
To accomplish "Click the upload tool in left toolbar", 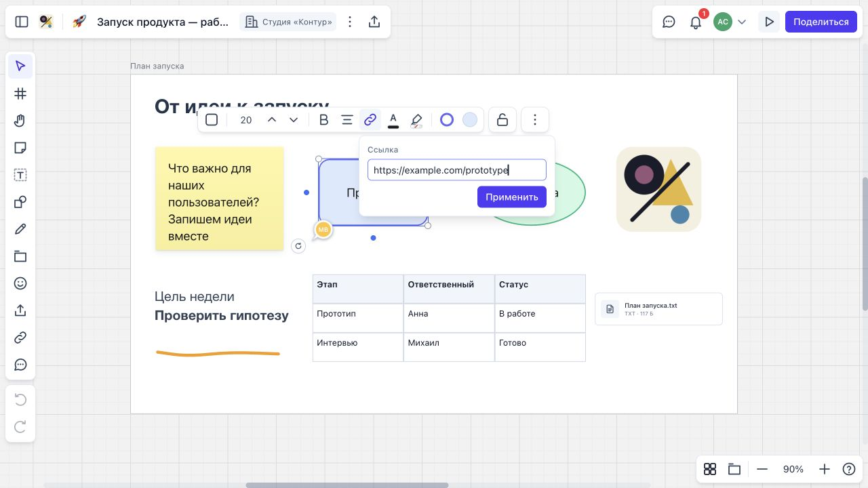I will tap(20, 310).
